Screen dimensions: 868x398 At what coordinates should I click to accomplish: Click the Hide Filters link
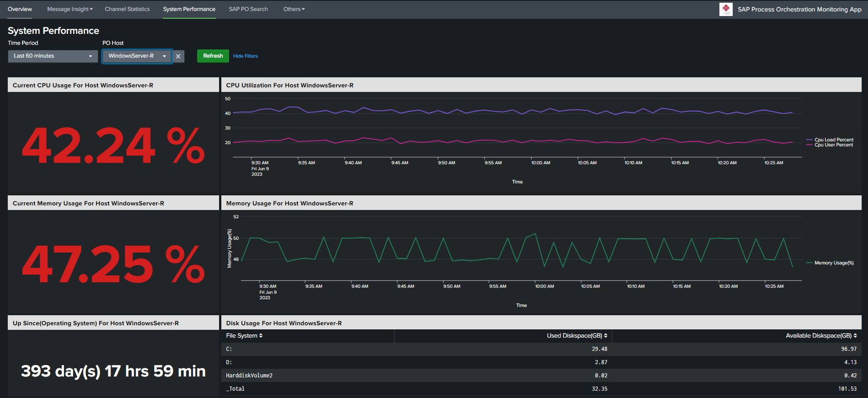(246, 56)
